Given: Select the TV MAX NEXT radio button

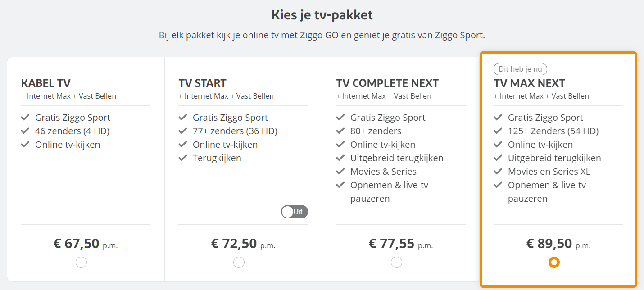Looking at the screenshot, I should click(554, 262).
